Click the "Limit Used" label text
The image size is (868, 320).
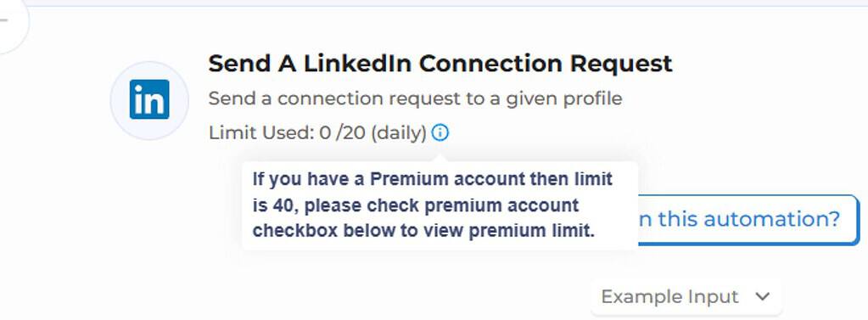(260, 133)
